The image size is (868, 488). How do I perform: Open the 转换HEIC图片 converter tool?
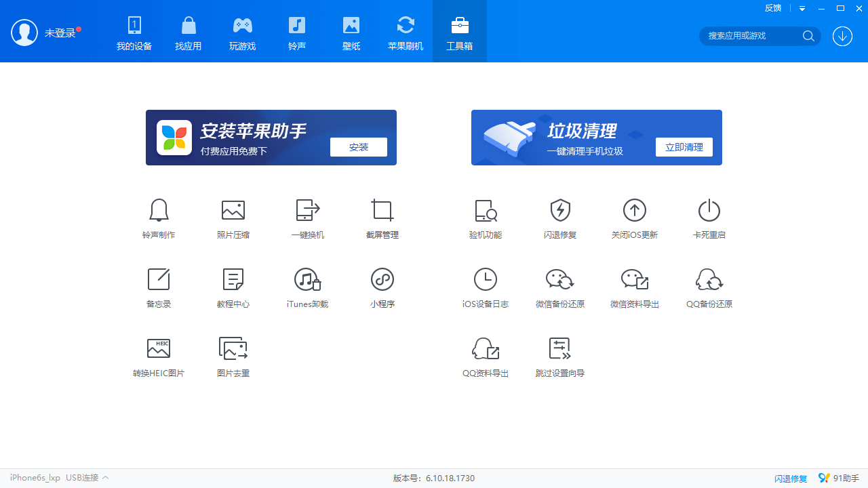pyautogui.click(x=159, y=349)
